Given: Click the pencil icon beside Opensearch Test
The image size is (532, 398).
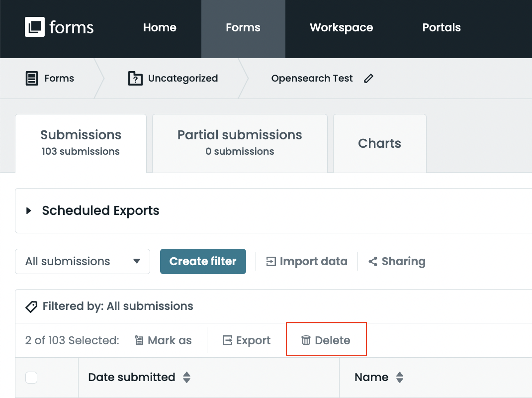Looking at the screenshot, I should point(368,79).
